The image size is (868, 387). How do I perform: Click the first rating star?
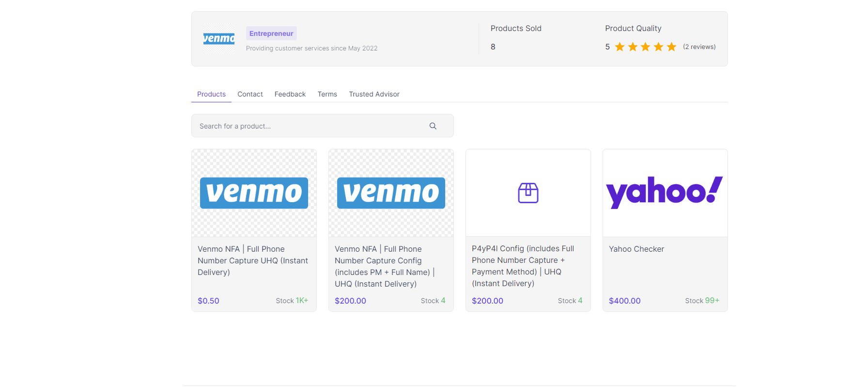620,47
